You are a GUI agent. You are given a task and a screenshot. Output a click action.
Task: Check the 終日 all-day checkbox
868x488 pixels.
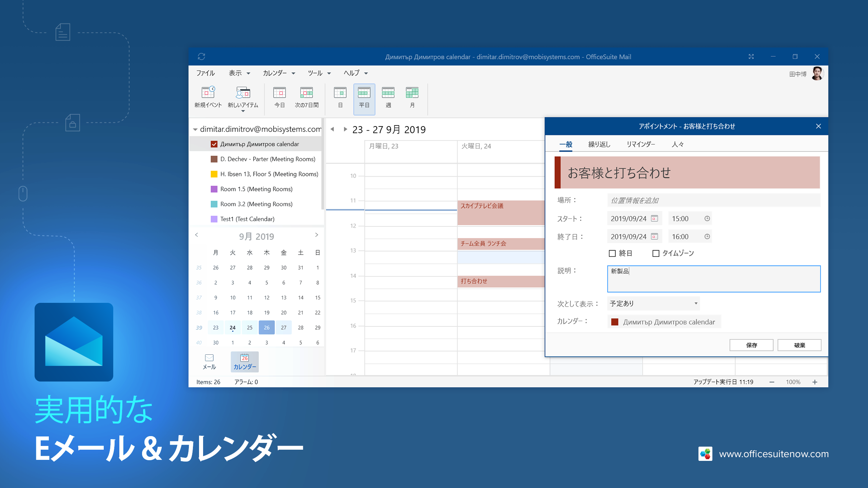click(x=612, y=253)
